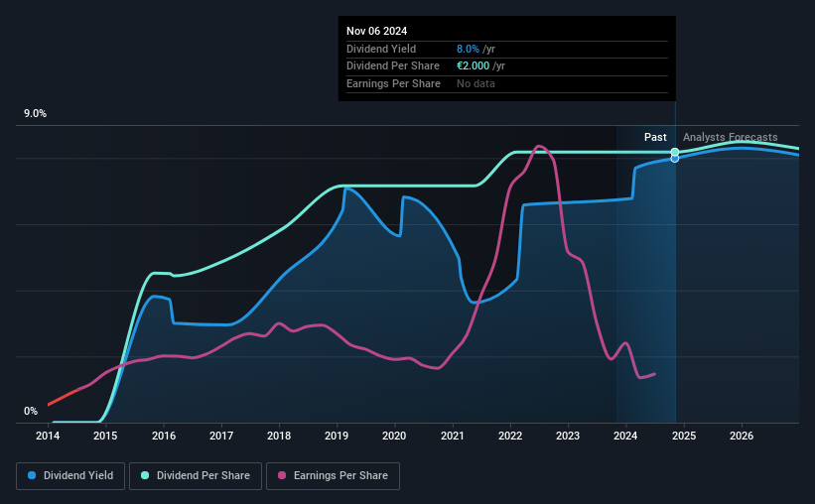Click the 2015 x-axis label
Screen dimensions: 815x504
[x=105, y=436]
